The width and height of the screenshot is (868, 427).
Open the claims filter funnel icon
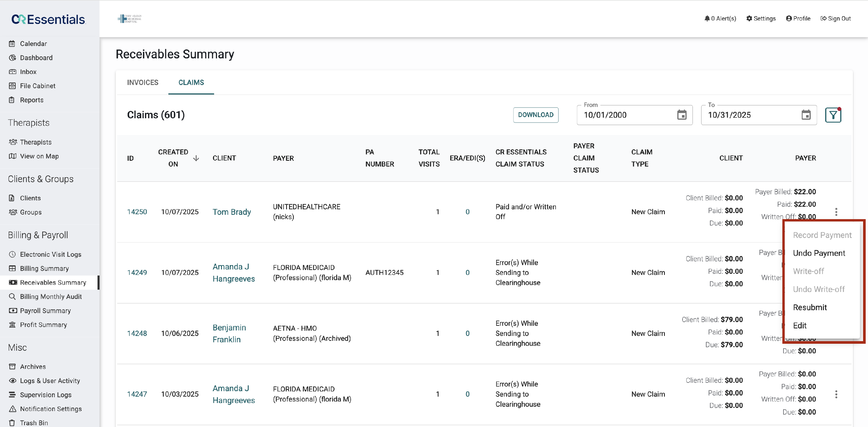[833, 115]
